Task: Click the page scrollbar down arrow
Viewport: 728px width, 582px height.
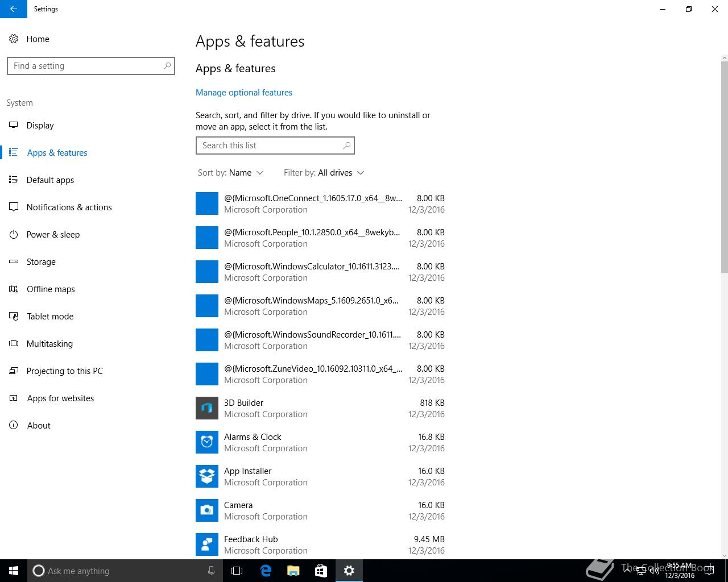Action: tap(724, 555)
